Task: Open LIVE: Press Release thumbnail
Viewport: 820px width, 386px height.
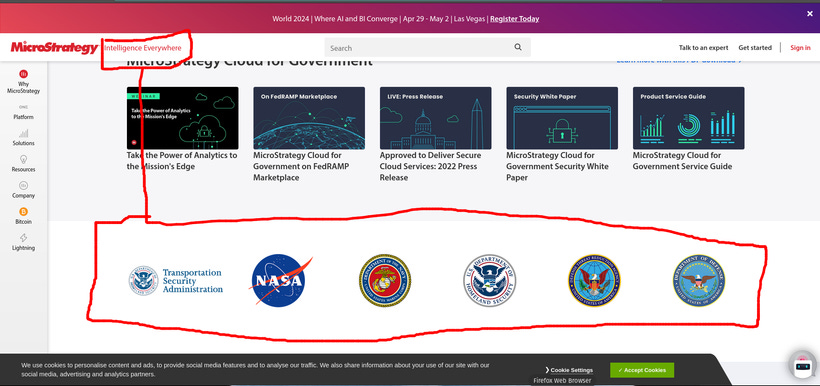Action: coord(436,118)
